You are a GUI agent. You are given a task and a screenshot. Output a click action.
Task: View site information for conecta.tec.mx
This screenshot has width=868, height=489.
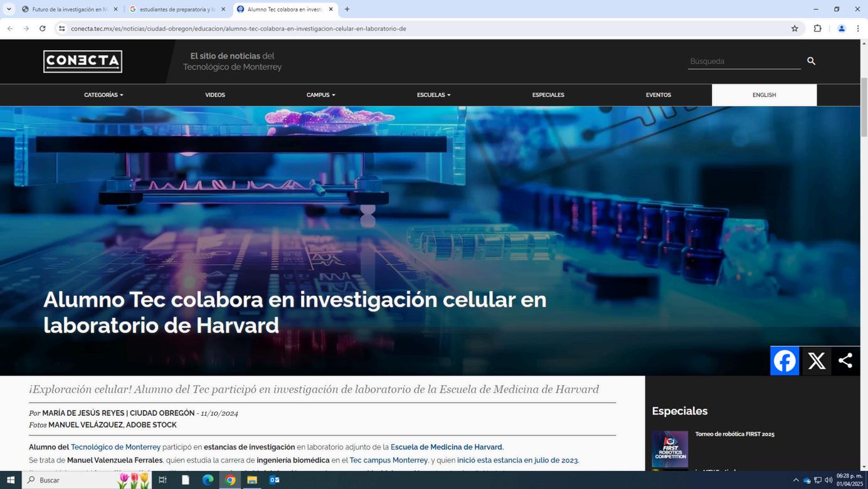61,28
